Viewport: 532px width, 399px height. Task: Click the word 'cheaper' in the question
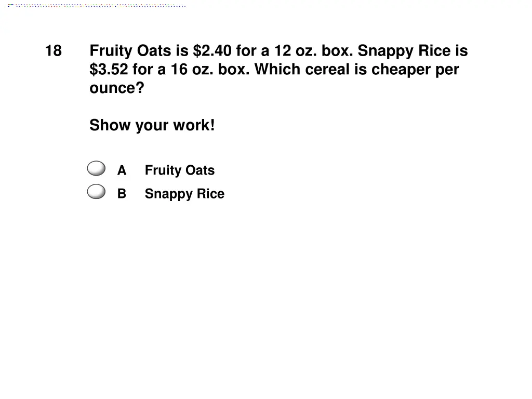click(x=402, y=70)
